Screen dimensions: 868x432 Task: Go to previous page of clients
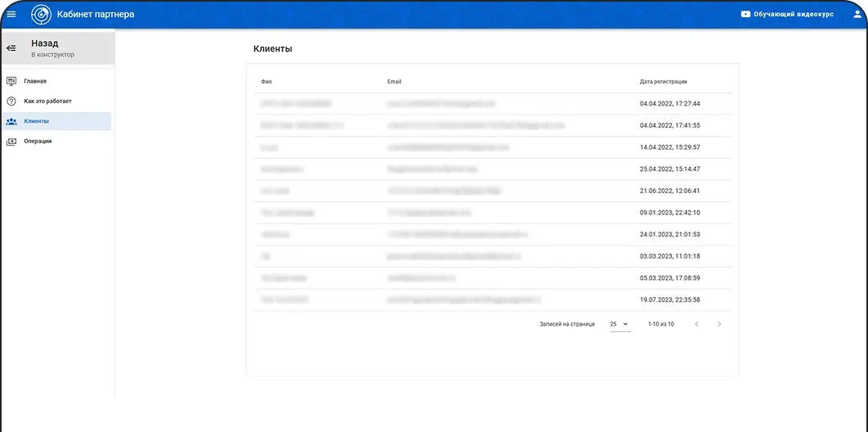(x=696, y=325)
